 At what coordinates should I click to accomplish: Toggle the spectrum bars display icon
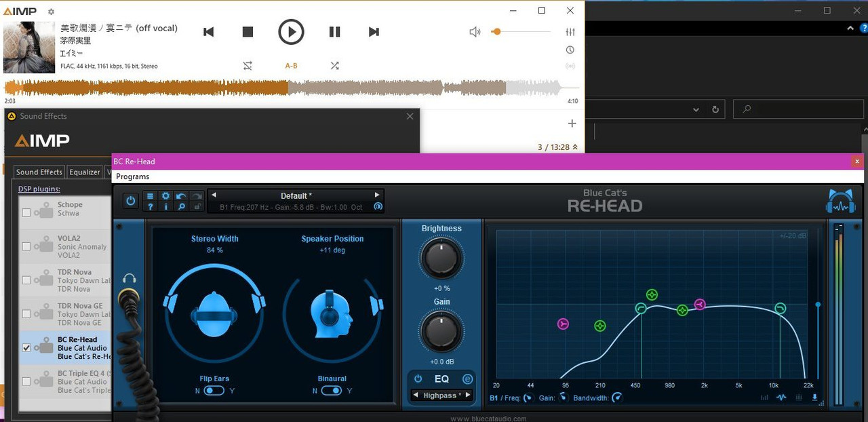[765, 398]
